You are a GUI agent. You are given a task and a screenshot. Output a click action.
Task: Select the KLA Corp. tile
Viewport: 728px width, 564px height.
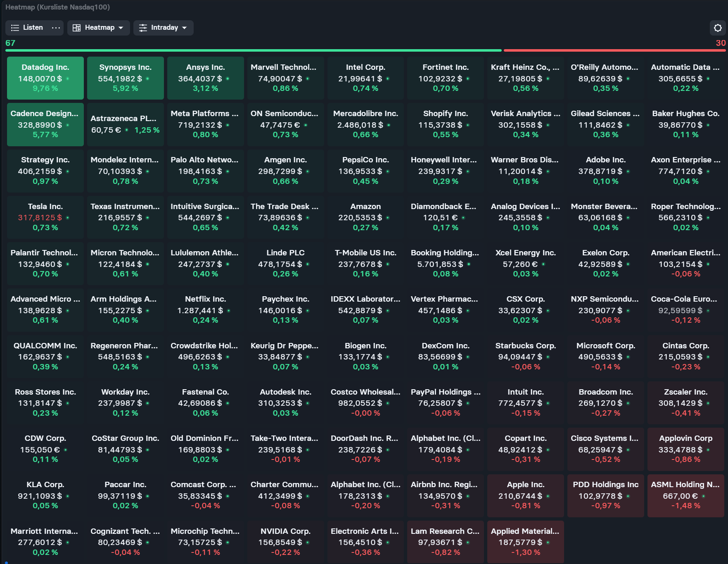[45, 495]
